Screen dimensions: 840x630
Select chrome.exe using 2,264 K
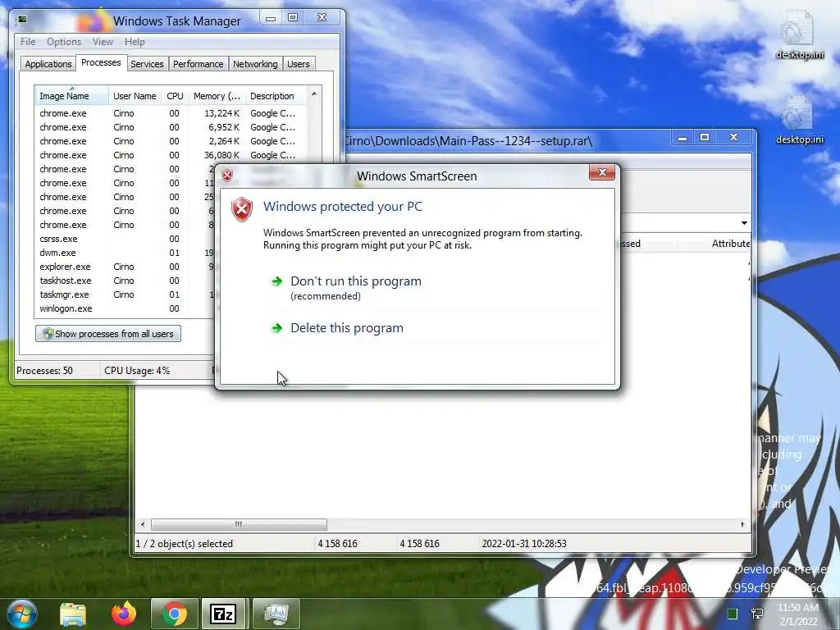(171, 141)
